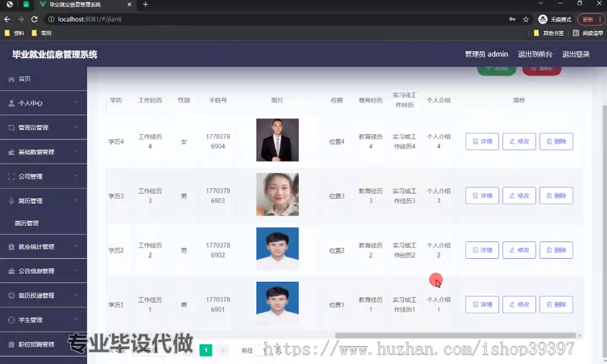
Task: Open the 常用 bookmark folder
Action: (x=41, y=33)
